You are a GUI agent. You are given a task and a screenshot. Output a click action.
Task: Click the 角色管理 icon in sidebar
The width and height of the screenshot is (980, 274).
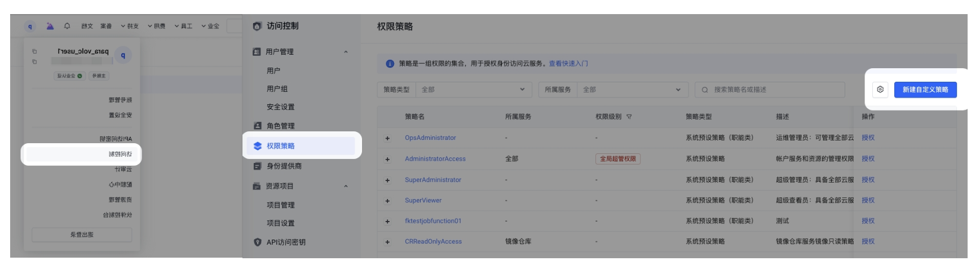(x=258, y=126)
